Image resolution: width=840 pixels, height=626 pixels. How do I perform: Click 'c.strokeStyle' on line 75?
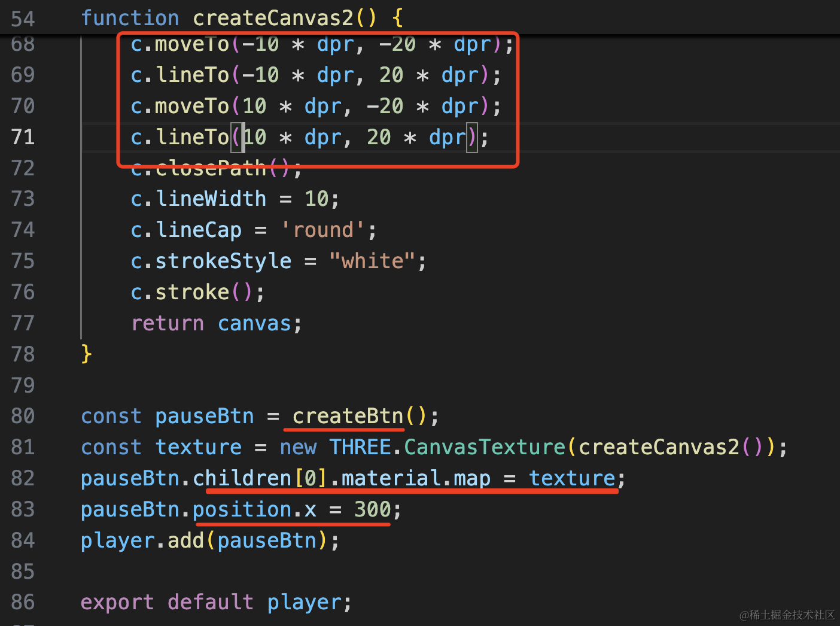[x=211, y=261]
